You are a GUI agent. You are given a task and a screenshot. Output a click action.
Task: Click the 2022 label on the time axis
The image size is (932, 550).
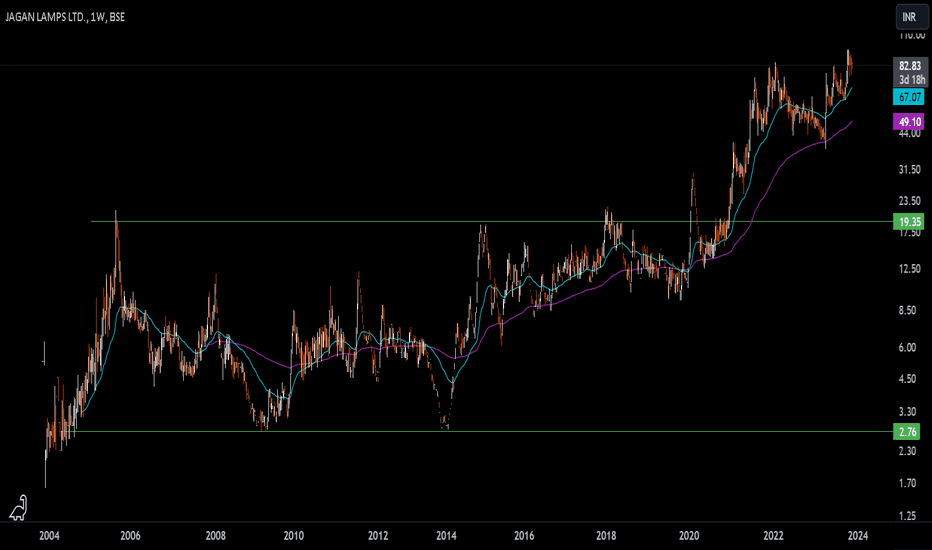tap(773, 536)
